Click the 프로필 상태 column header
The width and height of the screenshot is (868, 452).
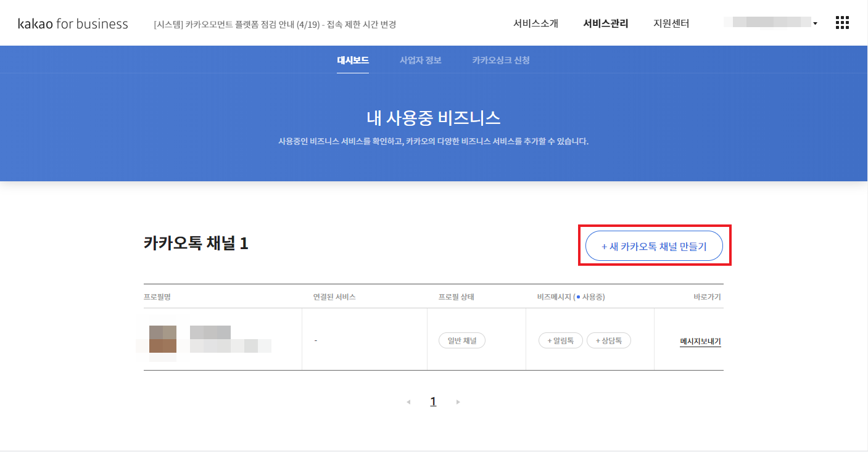coord(456,297)
